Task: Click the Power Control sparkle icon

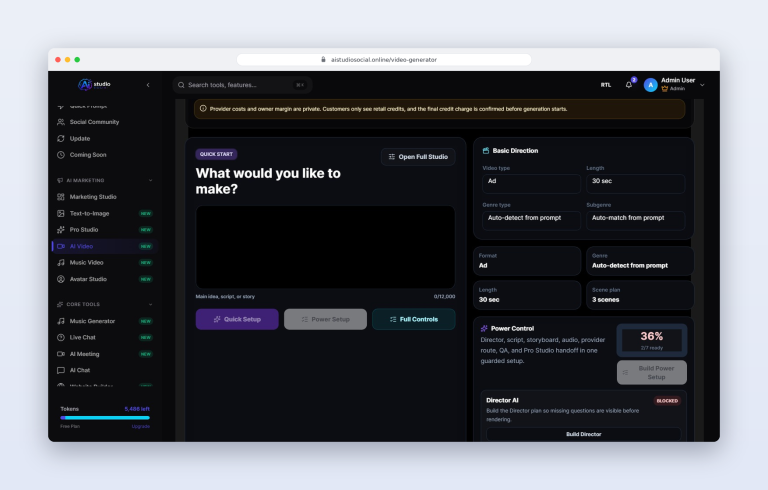Action: (484, 329)
